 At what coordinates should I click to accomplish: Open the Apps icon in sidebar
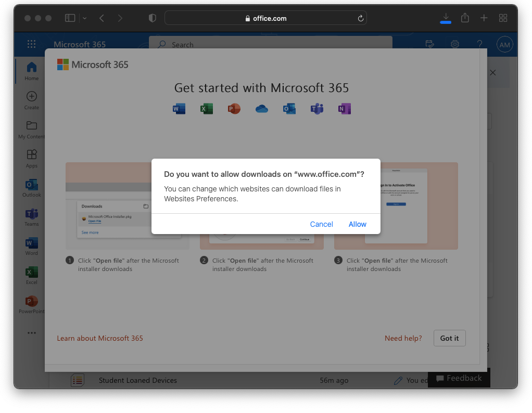tap(31, 155)
